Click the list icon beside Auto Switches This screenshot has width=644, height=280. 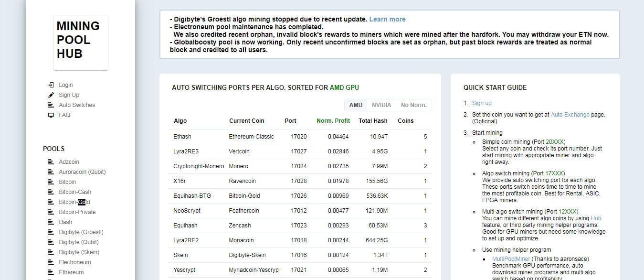coord(51,105)
